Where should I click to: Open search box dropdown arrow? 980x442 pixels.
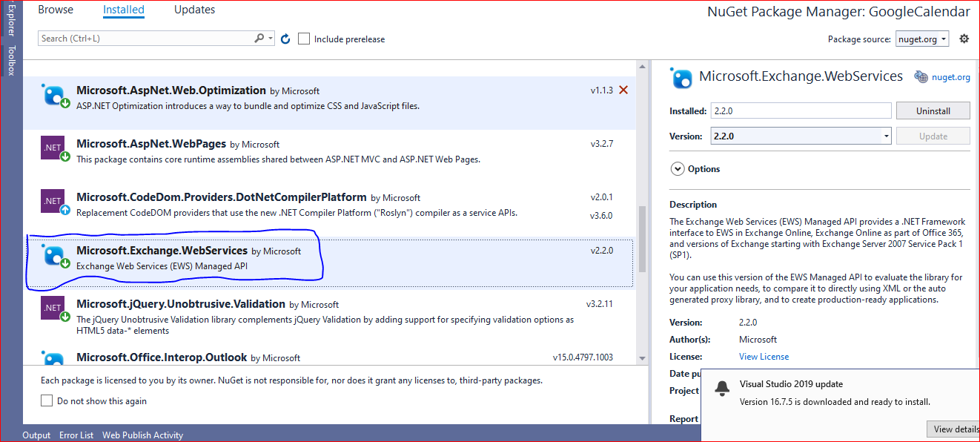pos(270,38)
